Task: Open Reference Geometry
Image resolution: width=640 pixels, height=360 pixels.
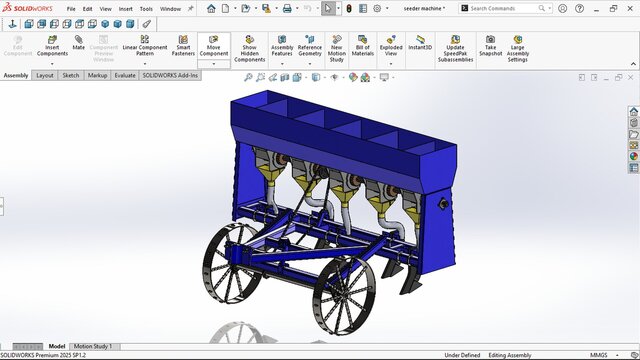Action: pyautogui.click(x=310, y=45)
